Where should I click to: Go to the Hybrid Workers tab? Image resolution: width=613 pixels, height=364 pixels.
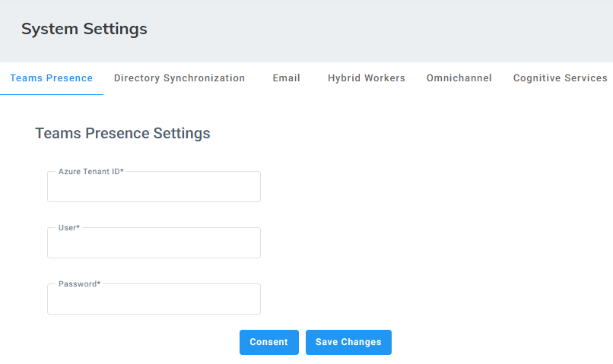367,78
